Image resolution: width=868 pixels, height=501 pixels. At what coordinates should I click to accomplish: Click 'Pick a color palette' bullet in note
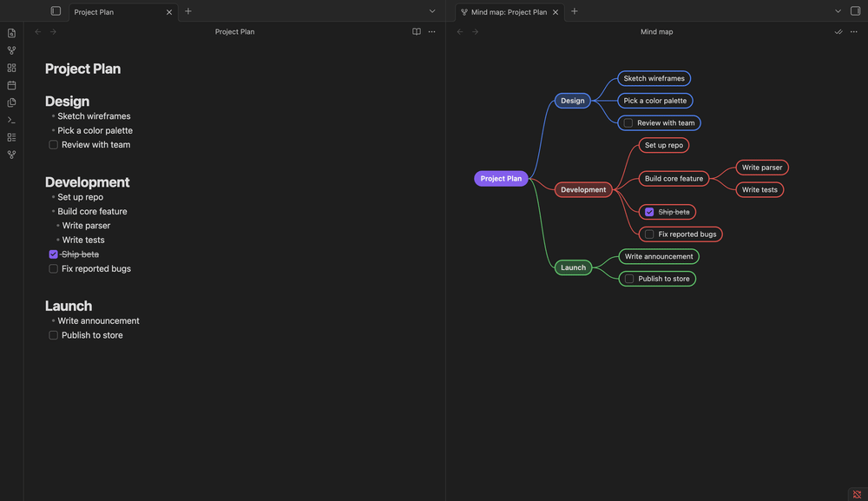click(x=95, y=130)
